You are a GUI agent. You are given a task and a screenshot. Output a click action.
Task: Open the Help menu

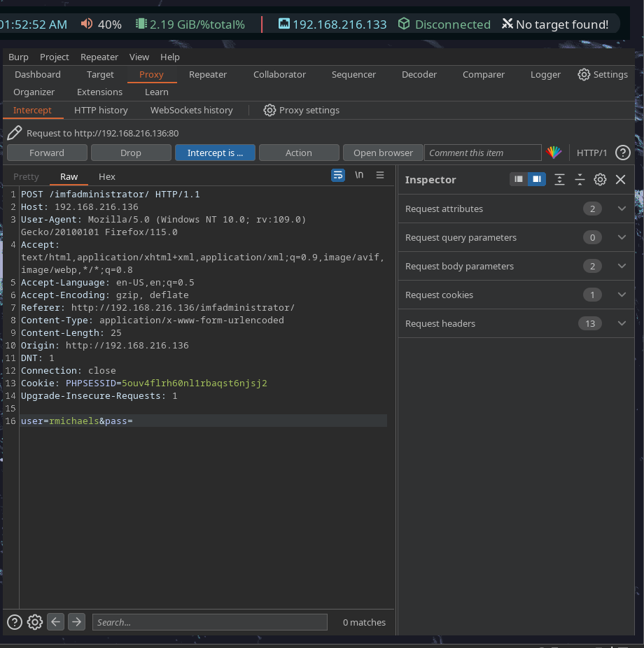tap(170, 57)
